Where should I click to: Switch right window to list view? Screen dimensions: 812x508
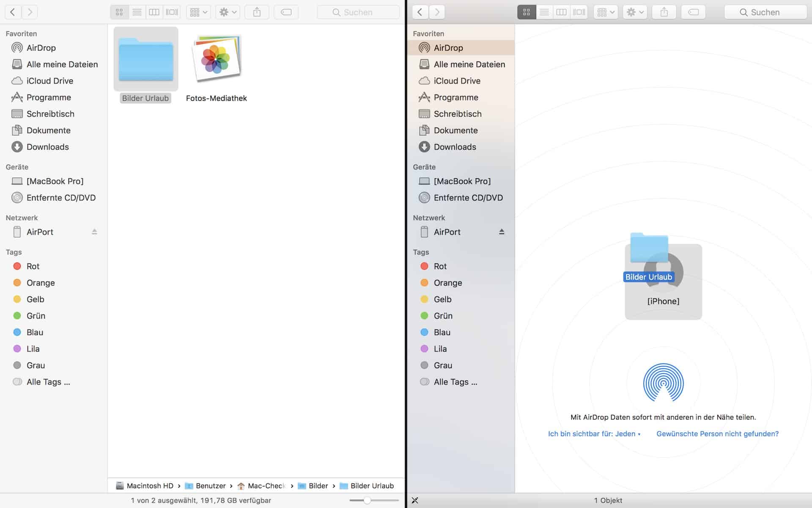coord(544,12)
